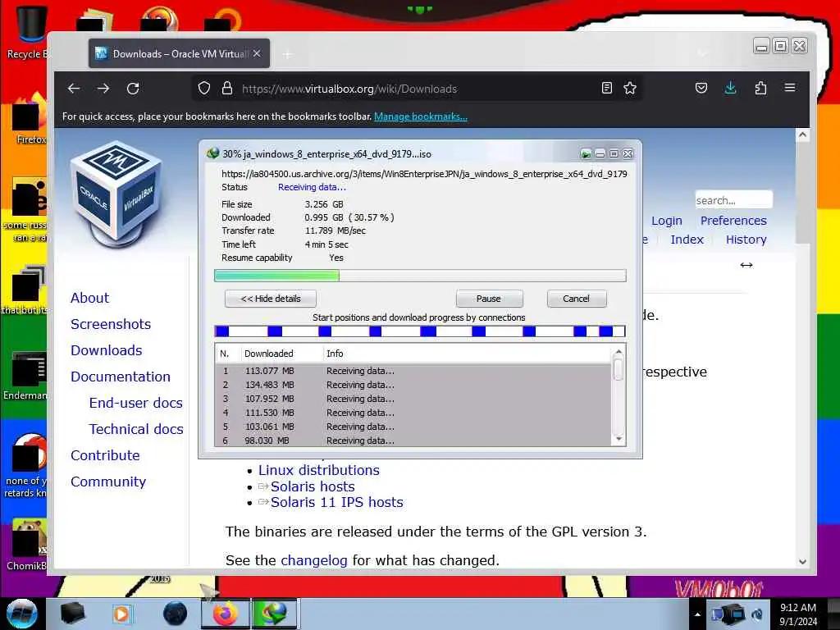840x630 pixels.
Task: View site security via padlock icon
Action: point(227,89)
